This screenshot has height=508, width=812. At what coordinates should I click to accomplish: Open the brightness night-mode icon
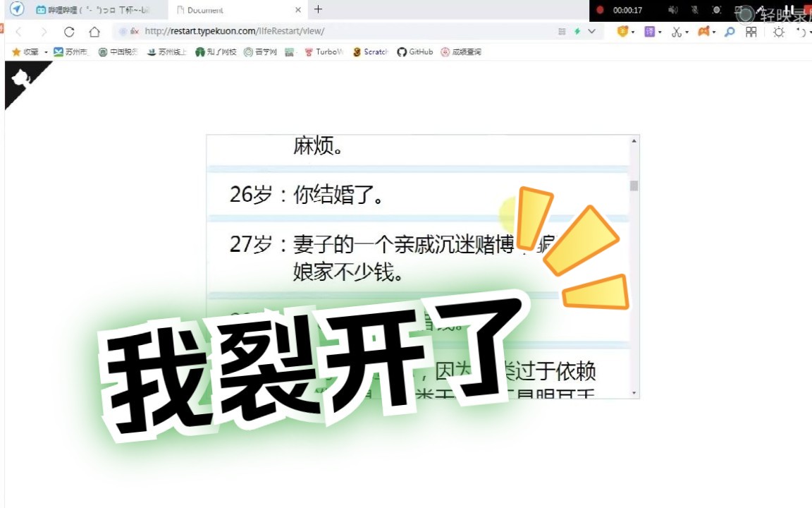click(777, 32)
